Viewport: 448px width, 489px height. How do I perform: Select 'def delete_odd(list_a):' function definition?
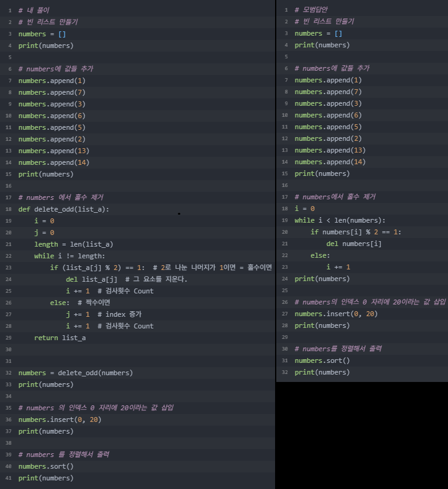[x=63, y=209]
